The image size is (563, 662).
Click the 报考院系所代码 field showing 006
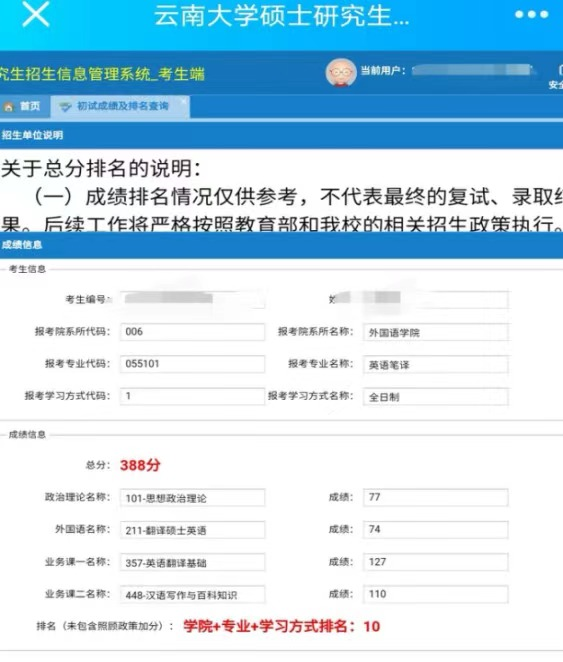pyautogui.click(x=192, y=332)
